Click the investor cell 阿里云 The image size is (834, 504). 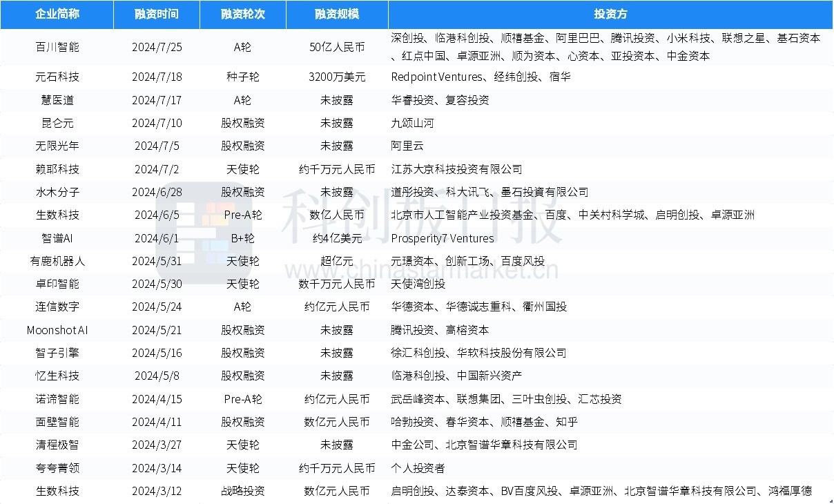(x=407, y=146)
